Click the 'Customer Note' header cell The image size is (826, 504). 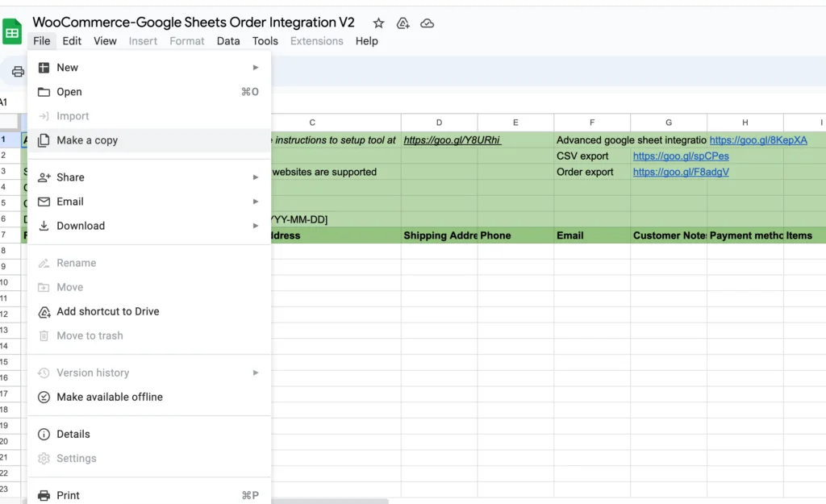[x=669, y=235]
